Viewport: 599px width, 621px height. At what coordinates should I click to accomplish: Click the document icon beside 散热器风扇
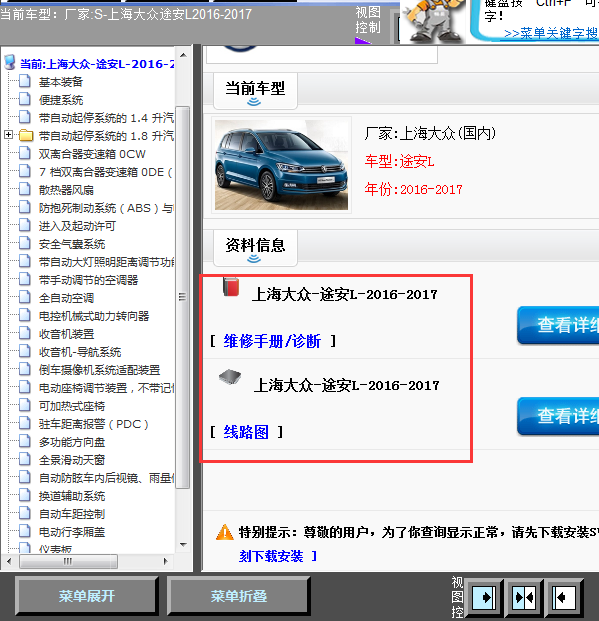[25, 189]
